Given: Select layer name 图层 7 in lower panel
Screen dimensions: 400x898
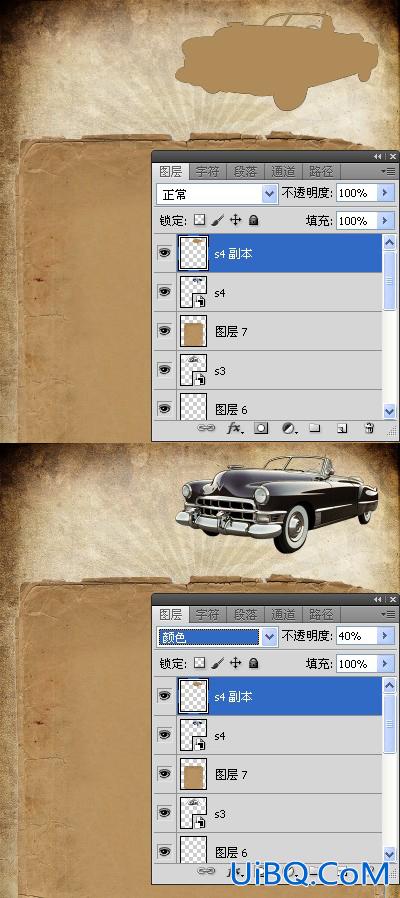Looking at the screenshot, I should (231, 775).
